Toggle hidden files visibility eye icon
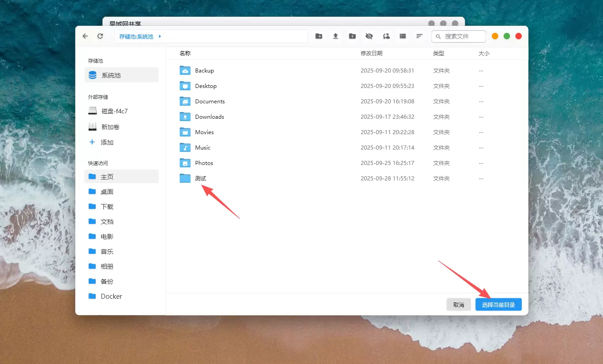 point(369,36)
